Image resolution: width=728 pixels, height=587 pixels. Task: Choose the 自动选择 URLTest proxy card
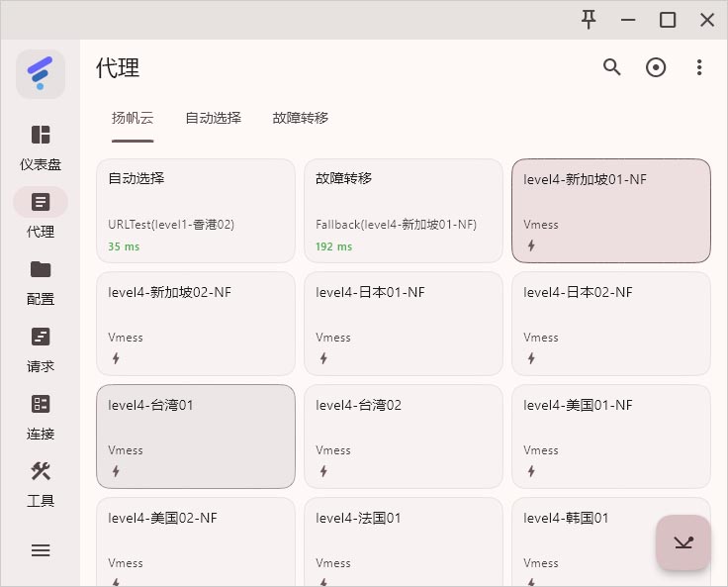[x=196, y=211]
